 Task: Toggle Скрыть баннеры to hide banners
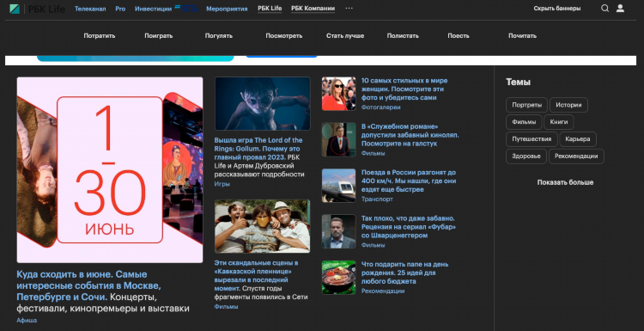[x=557, y=9]
